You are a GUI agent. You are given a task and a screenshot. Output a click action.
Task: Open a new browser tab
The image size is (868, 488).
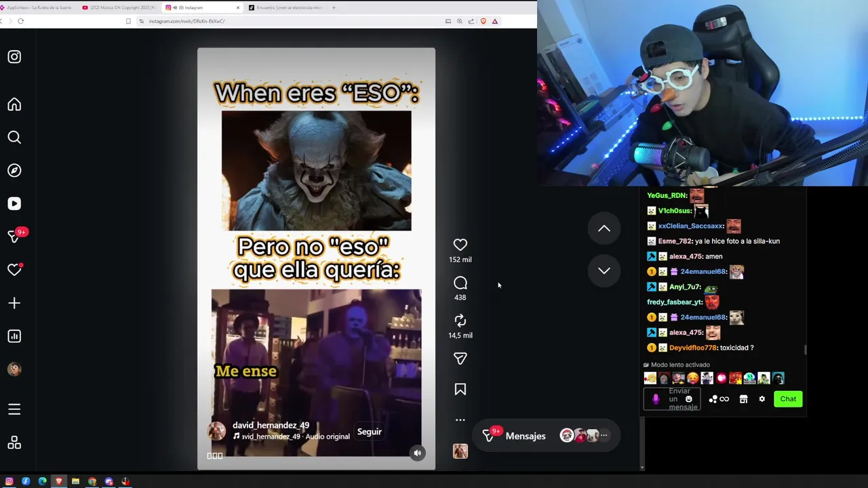[334, 7]
